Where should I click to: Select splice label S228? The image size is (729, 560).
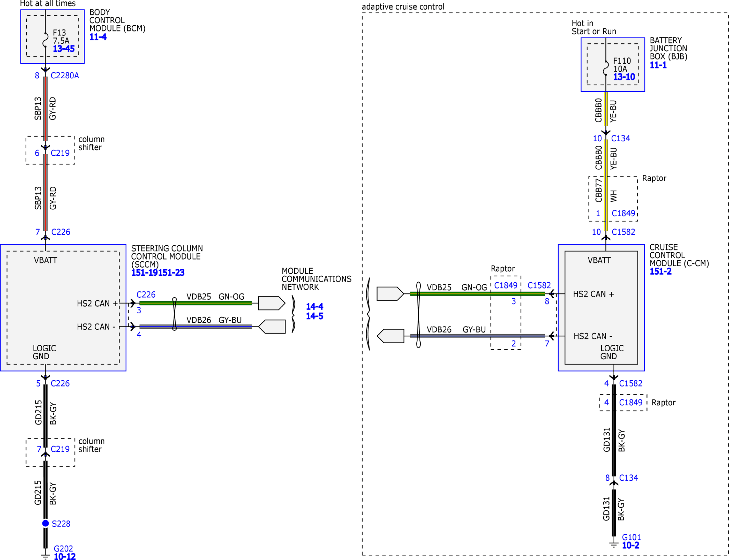tap(61, 524)
